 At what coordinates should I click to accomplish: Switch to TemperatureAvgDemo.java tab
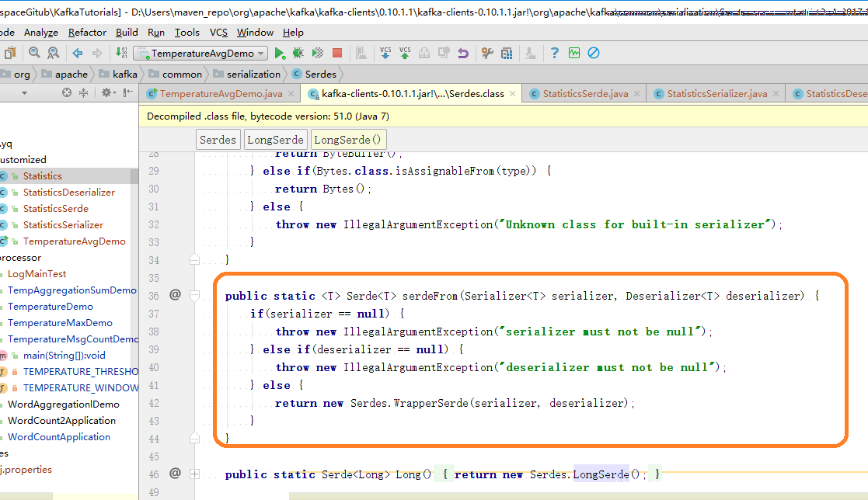pyautogui.click(x=221, y=93)
